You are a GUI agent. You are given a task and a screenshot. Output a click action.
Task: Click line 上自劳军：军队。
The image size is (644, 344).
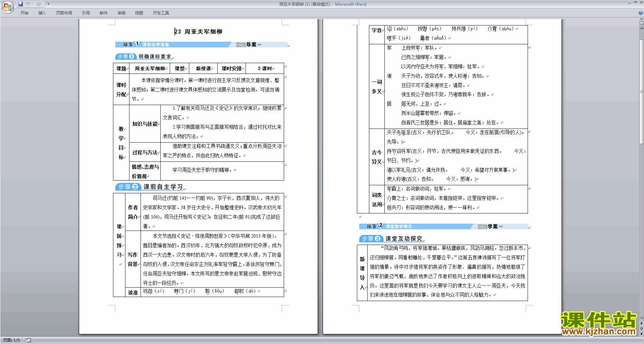tap(419, 48)
